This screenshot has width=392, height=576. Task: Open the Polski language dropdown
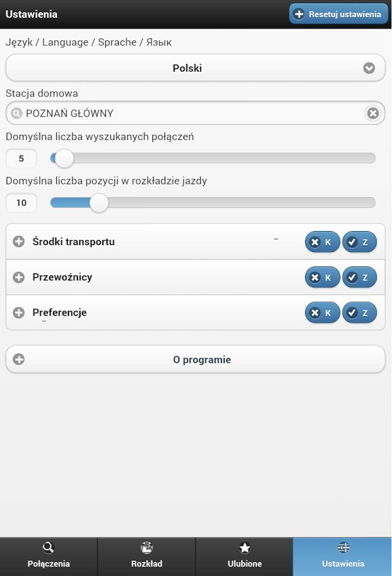pyautogui.click(x=195, y=68)
